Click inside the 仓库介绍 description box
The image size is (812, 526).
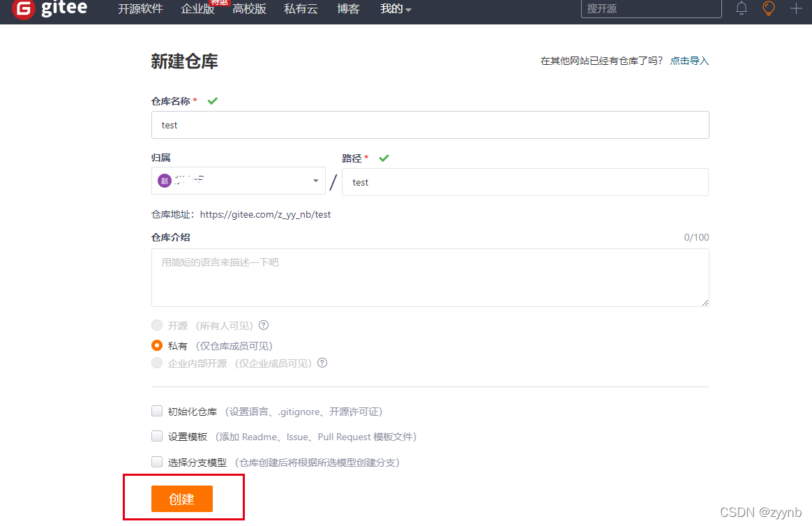(430, 277)
